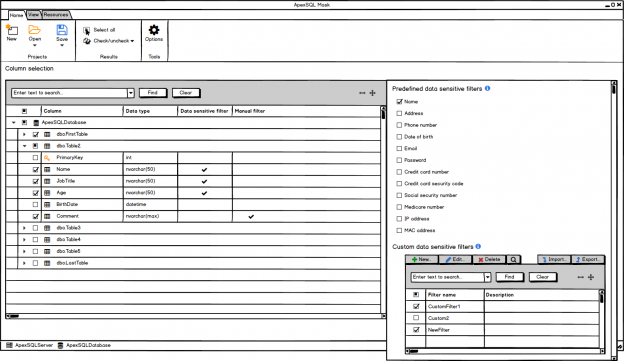Click the PrimaryKey key icon
The width and height of the screenshot is (624, 361).
47,158
